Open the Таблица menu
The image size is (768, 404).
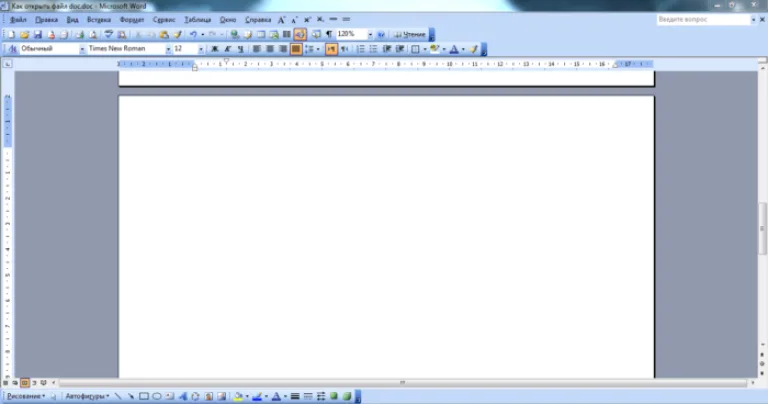click(197, 20)
